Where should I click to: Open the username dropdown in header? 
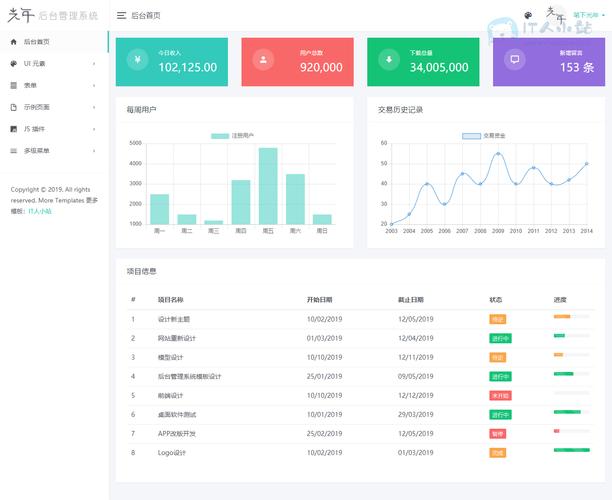[589, 15]
